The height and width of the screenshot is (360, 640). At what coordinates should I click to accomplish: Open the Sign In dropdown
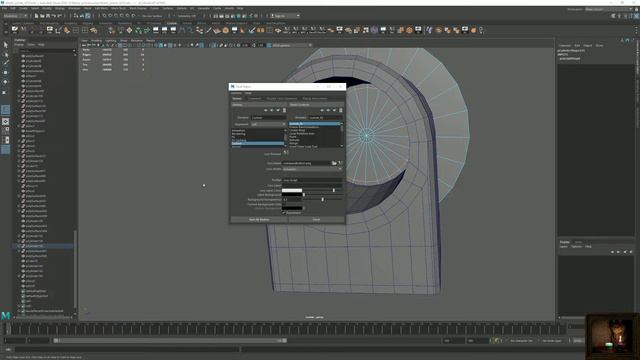click(x=285, y=16)
